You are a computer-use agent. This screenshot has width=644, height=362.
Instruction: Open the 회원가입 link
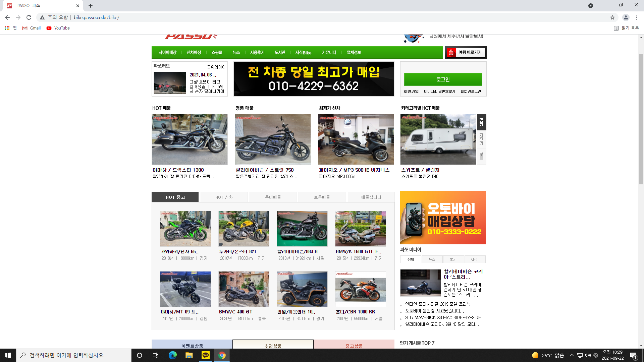click(411, 92)
